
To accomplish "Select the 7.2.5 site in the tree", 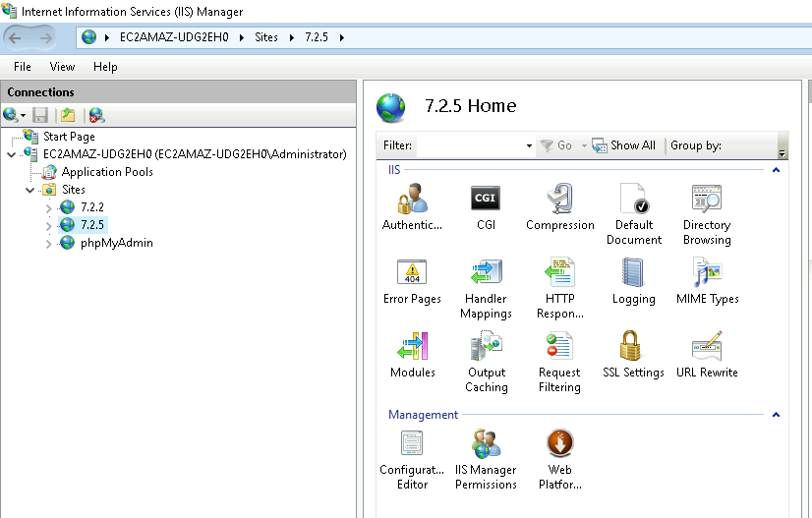I will click(x=92, y=225).
